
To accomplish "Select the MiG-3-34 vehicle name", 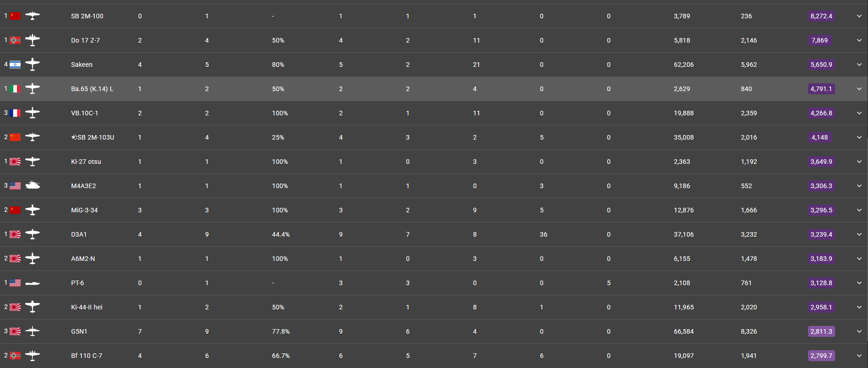I will 84,210.
